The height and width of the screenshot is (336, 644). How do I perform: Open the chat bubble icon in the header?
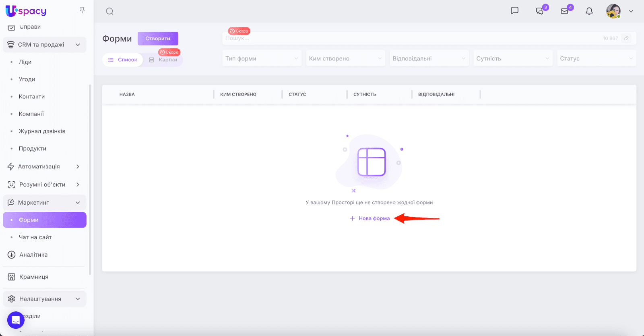[x=514, y=11]
